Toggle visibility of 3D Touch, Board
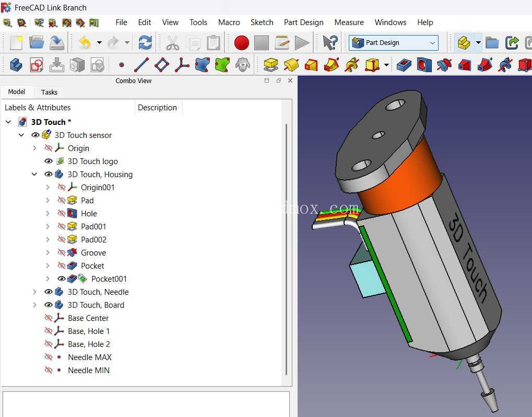532x417 pixels. pyautogui.click(x=49, y=305)
